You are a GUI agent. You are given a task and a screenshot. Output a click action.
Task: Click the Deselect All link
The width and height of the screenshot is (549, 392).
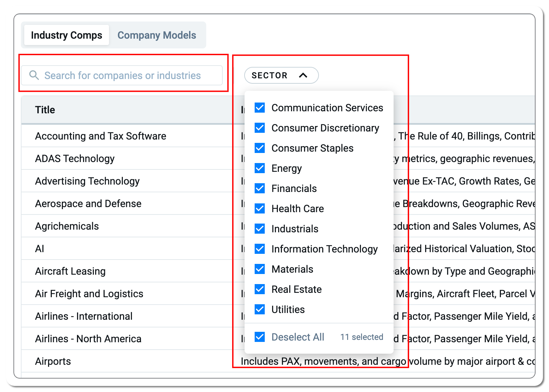[x=298, y=337]
